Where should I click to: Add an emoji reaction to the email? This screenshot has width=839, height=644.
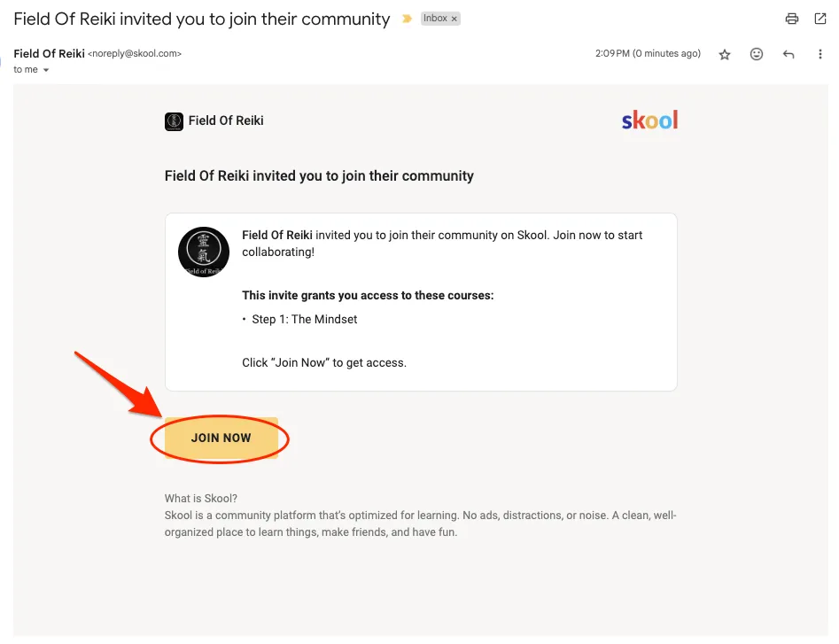(x=757, y=54)
